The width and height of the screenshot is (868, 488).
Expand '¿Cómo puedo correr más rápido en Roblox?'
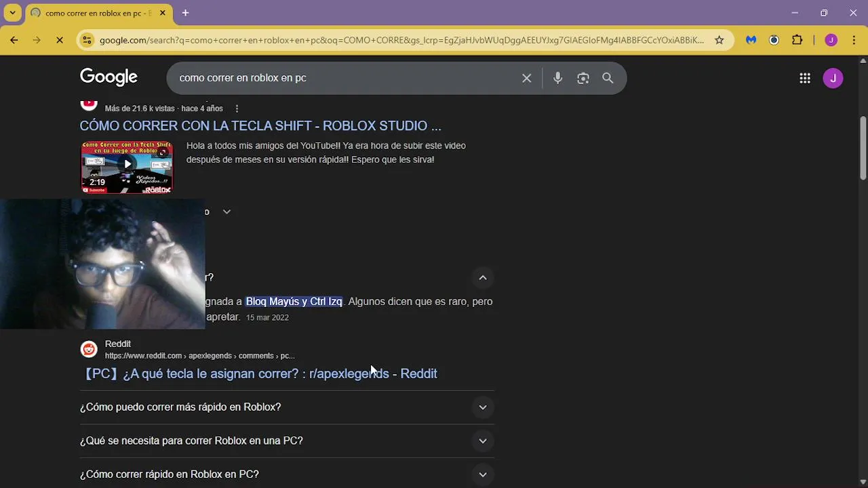coord(287,407)
